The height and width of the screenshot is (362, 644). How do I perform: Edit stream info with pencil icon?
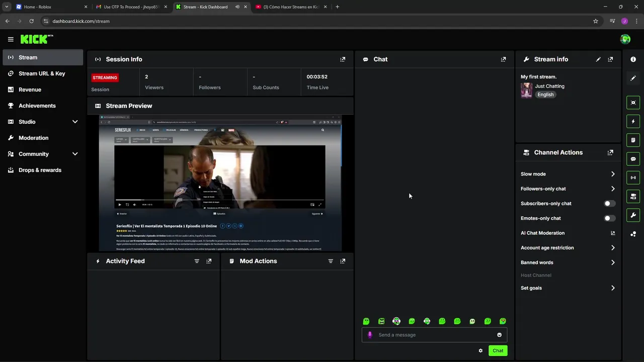598,59
